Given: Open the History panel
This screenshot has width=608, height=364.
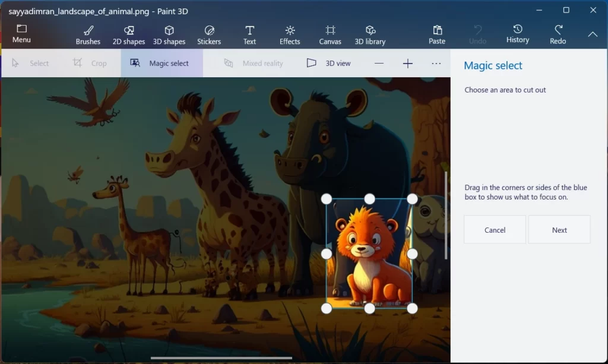Looking at the screenshot, I should click(518, 34).
